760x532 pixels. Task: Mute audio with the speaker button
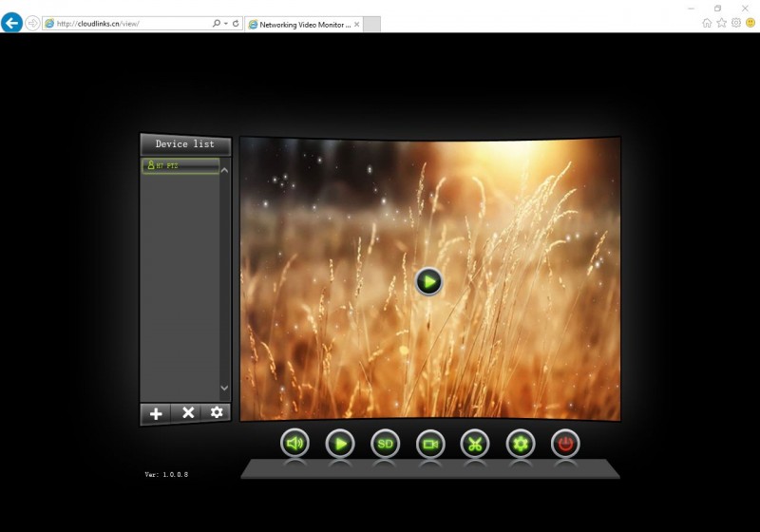(x=294, y=443)
